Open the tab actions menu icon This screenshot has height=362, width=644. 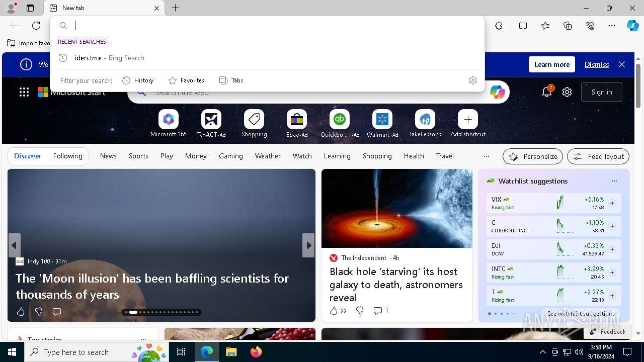(x=30, y=8)
